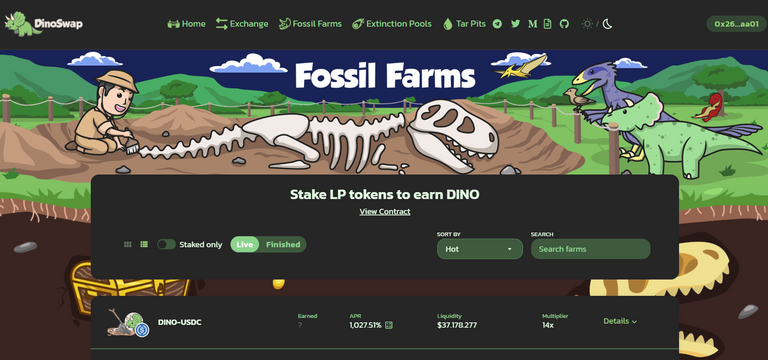Click the $37,178,277 liquidity value
Screen dimensions: 768x360
[457, 325]
